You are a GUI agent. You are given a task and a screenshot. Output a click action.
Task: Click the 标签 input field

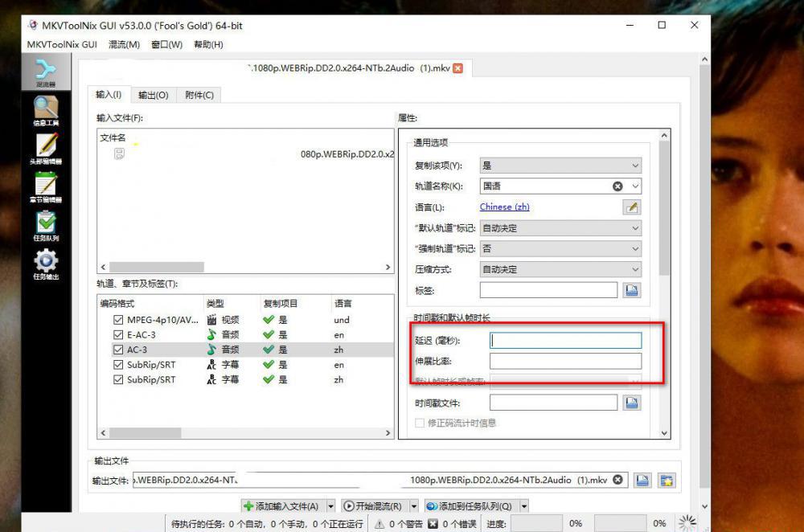(548, 290)
